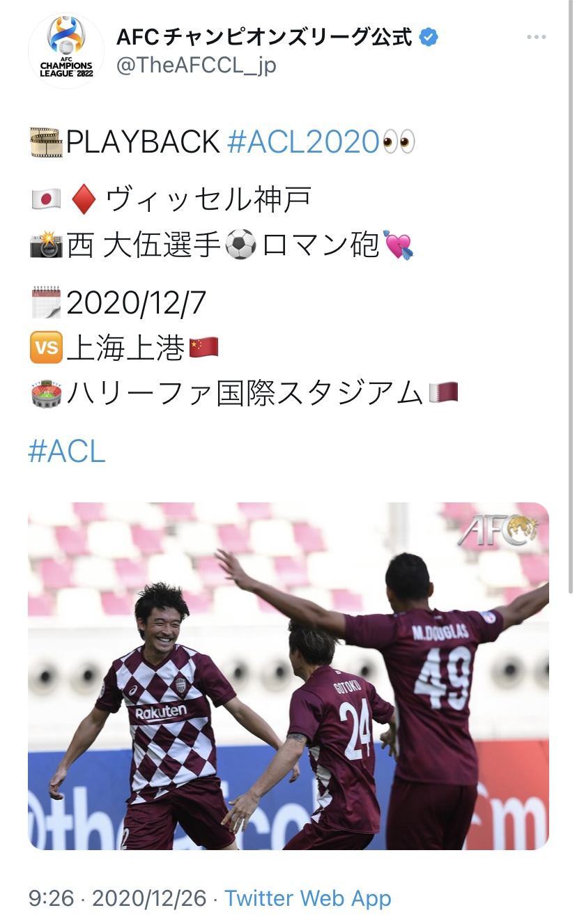Image resolution: width=577 pixels, height=924 pixels.
Task: Open the AFC Champions League profile avatar
Action: pos(66,51)
